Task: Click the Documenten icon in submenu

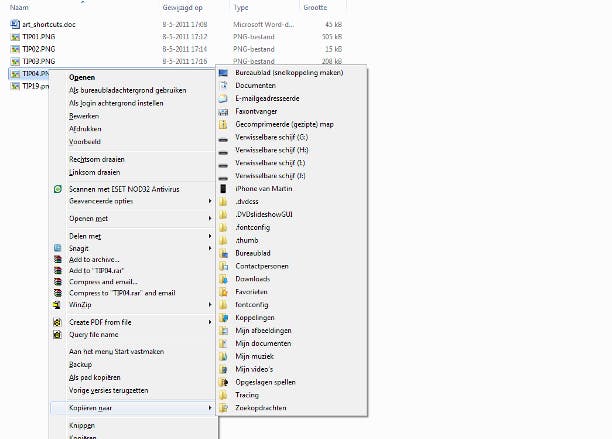Action: (223, 86)
